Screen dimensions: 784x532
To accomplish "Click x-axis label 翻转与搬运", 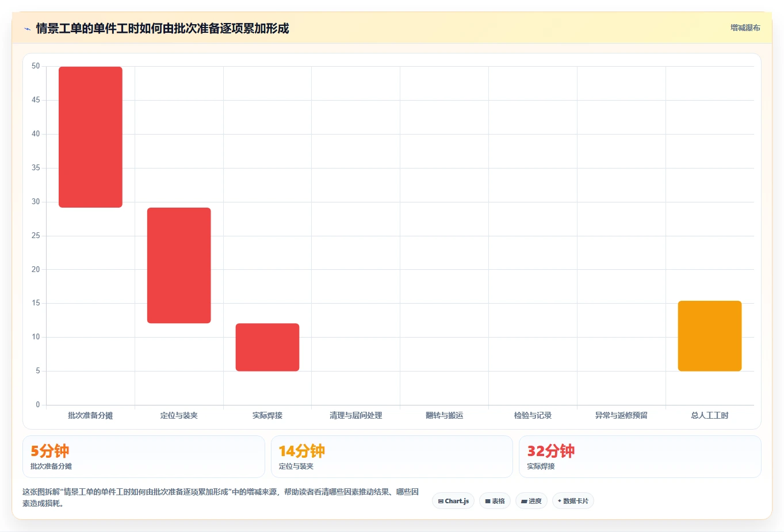I will point(445,415).
